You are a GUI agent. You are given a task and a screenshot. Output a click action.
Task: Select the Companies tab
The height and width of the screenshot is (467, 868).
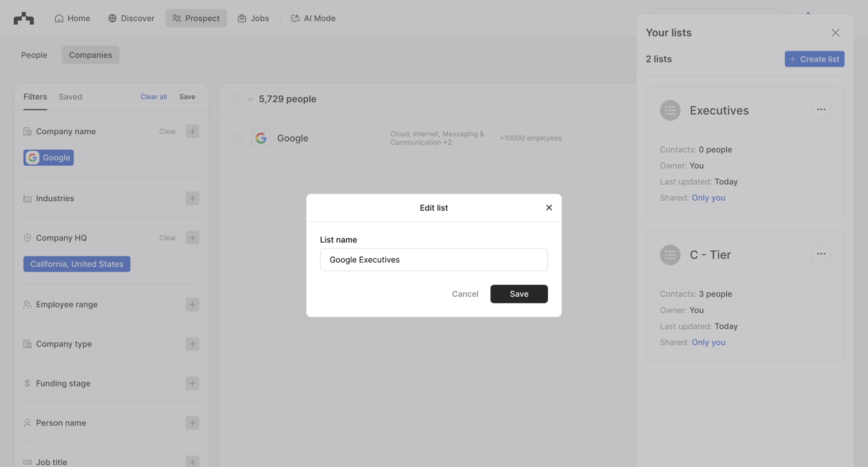point(91,55)
